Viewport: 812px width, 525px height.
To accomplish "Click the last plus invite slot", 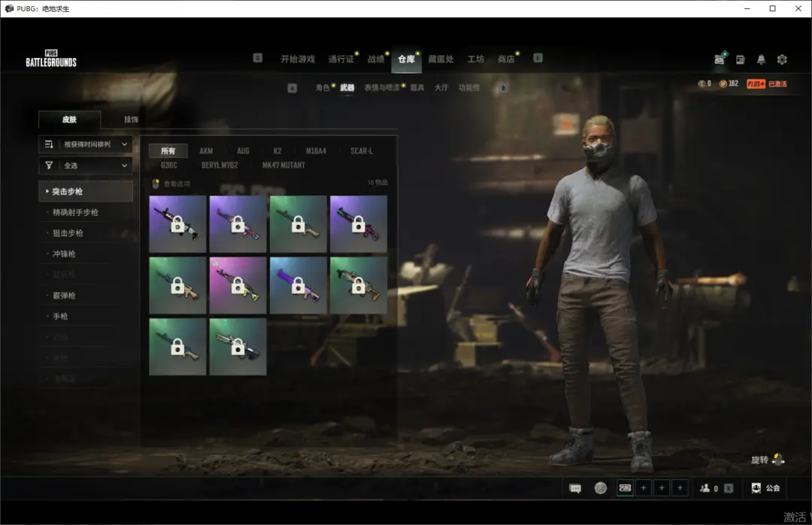I will click(680, 487).
